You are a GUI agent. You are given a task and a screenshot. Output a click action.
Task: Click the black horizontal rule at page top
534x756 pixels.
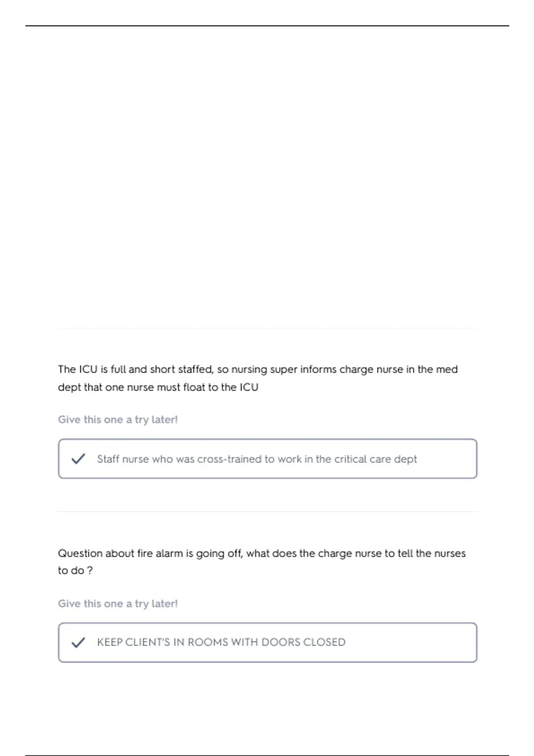(267, 26)
